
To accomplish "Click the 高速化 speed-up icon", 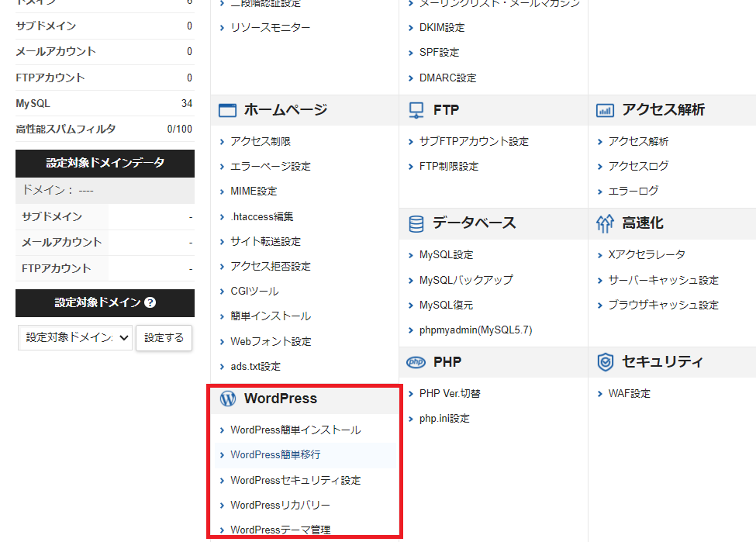I will (x=605, y=223).
